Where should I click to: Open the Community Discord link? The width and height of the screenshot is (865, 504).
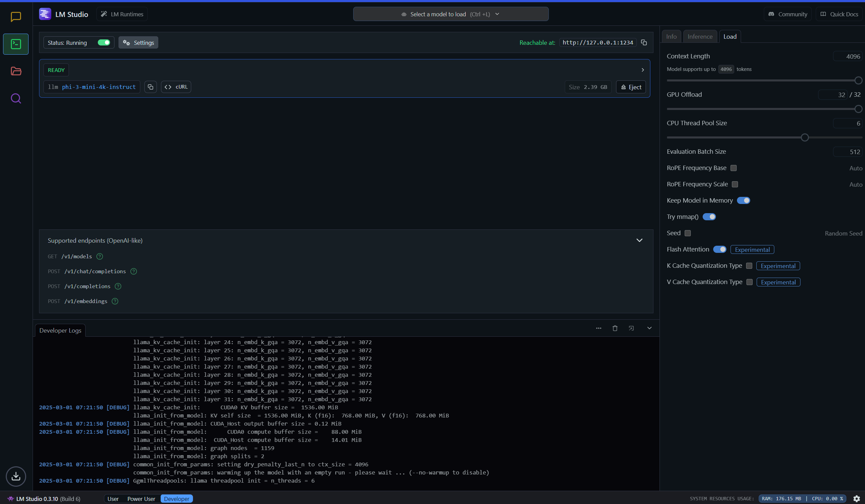788,14
